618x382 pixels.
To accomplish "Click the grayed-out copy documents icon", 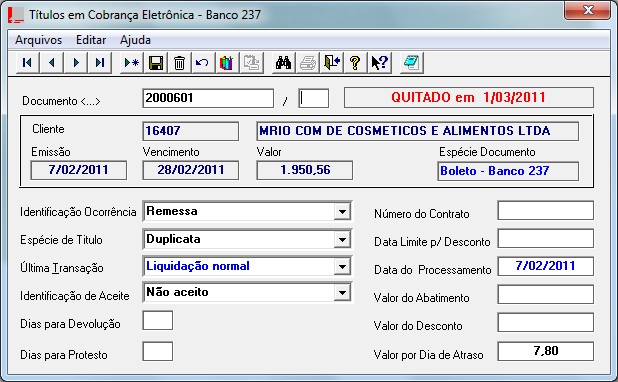I will point(251,63).
